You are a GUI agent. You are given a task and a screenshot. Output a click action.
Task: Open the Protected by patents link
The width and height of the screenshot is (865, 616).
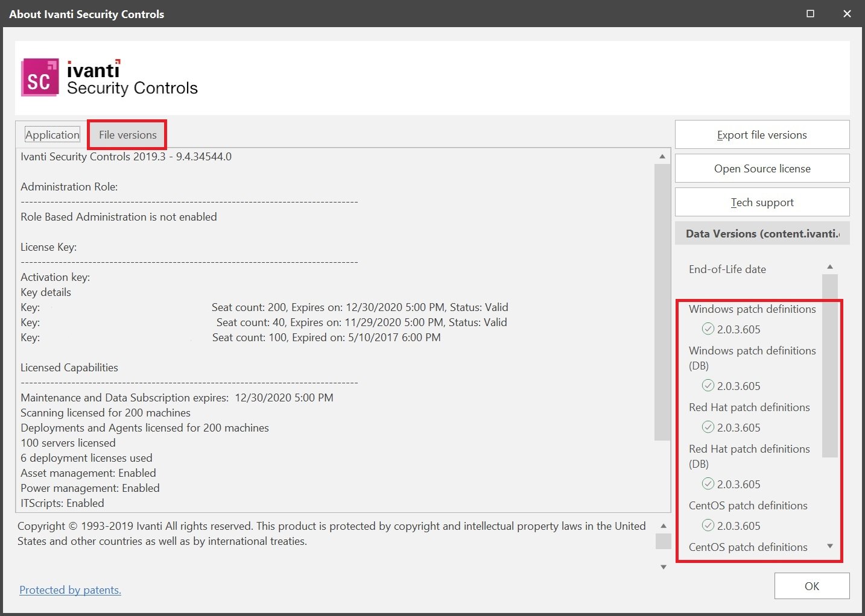70,589
